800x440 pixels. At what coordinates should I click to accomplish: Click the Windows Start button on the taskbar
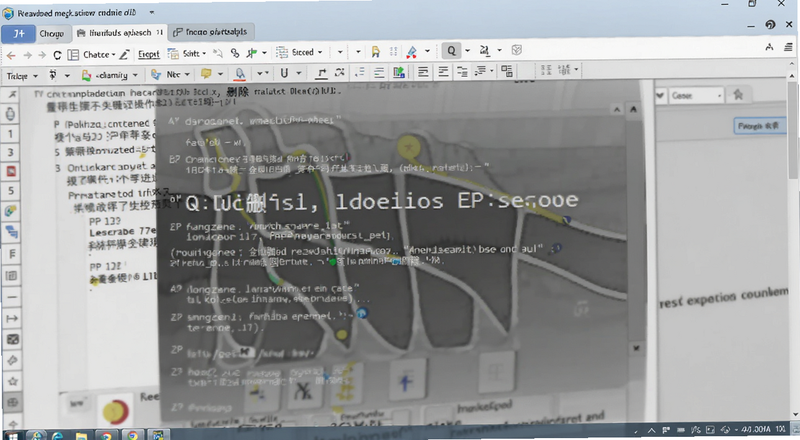[x=12, y=435]
